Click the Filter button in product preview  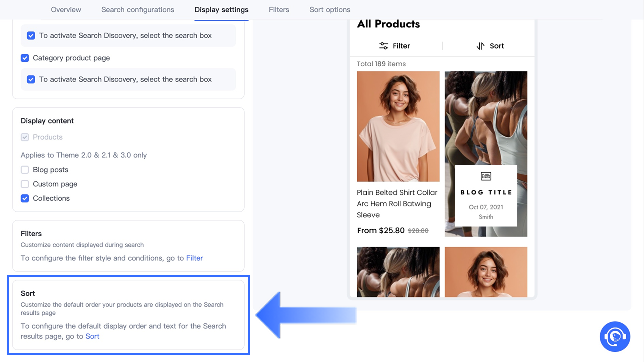coord(395,46)
